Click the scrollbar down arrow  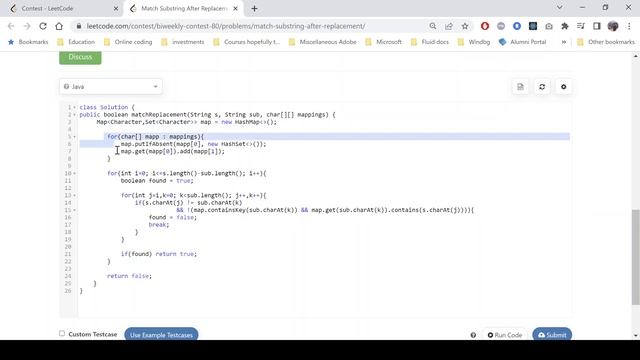pos(636,336)
